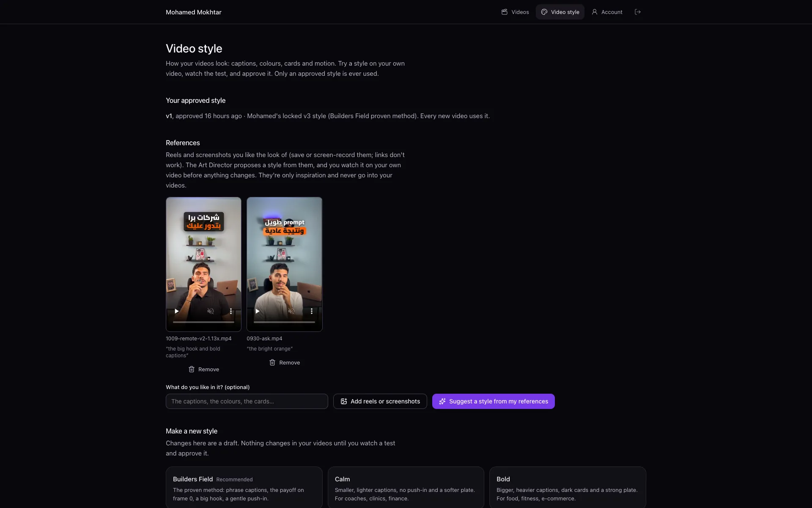Screen dimensions: 812x508
Task: Play the 1009-remote-v2 reference video
Action: [x=177, y=311]
